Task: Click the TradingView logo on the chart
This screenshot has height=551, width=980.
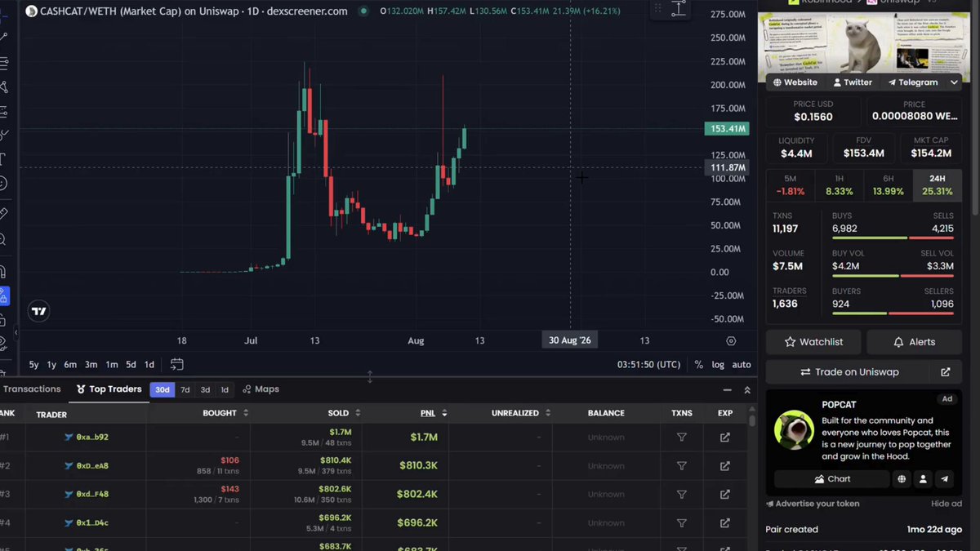Action: 38,311
